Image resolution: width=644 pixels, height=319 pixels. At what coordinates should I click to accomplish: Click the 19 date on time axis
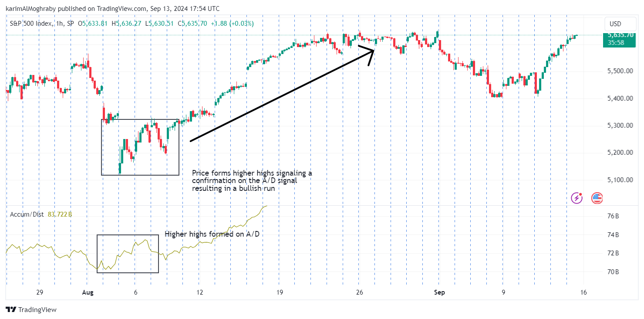coord(279,292)
